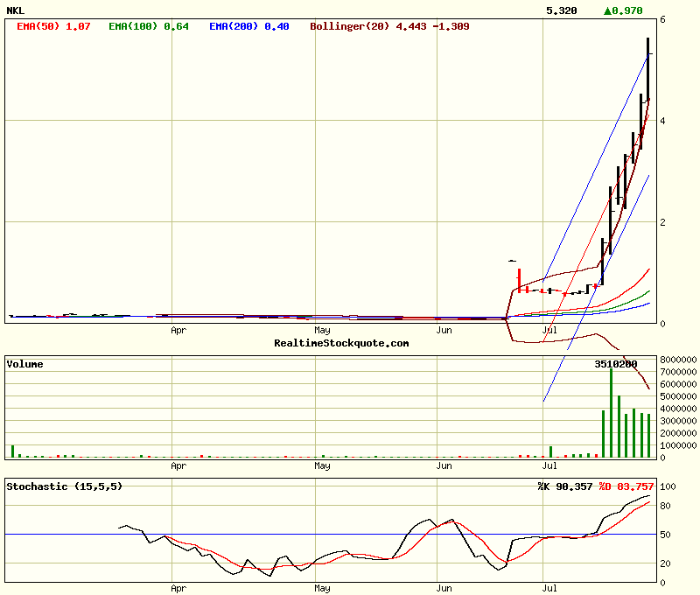The image size is (700, 595).
Task: Click the 8000000 volume axis label
Action: click(679, 360)
